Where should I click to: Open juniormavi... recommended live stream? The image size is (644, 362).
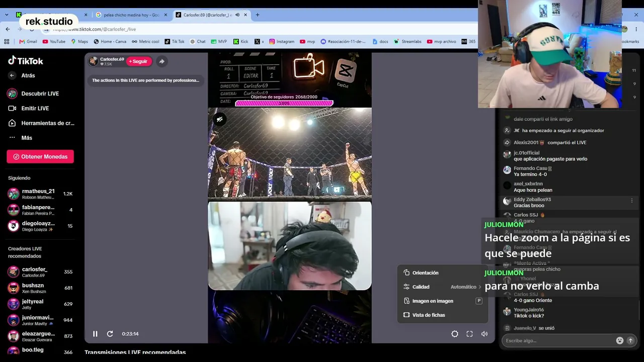[40, 320]
